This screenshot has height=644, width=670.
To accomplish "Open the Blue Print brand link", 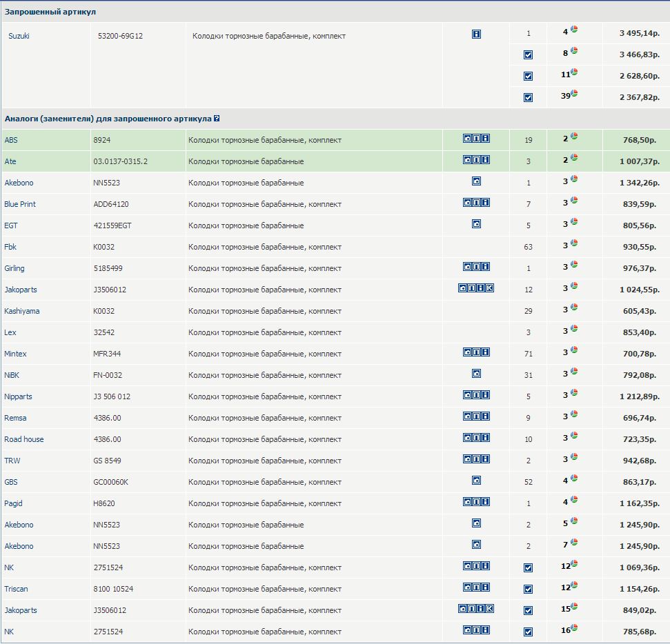I will coord(20,204).
